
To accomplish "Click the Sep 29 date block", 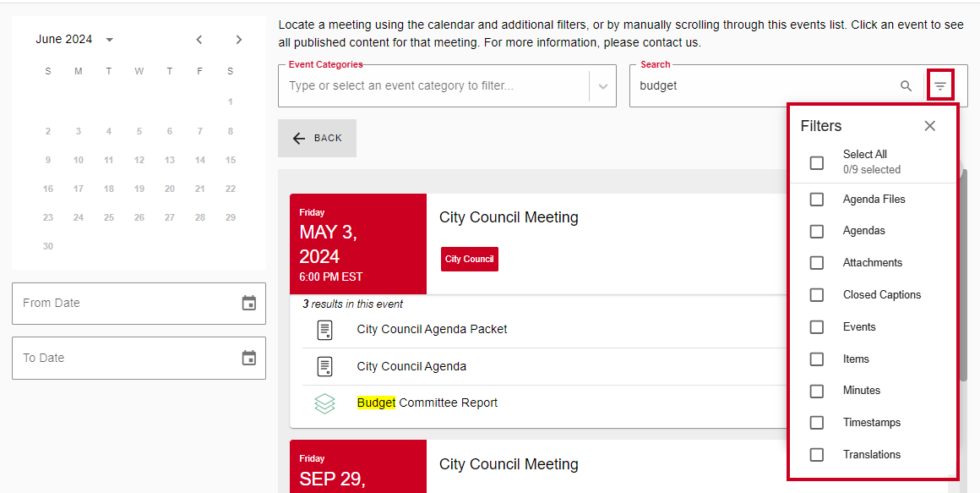I will tap(358, 466).
